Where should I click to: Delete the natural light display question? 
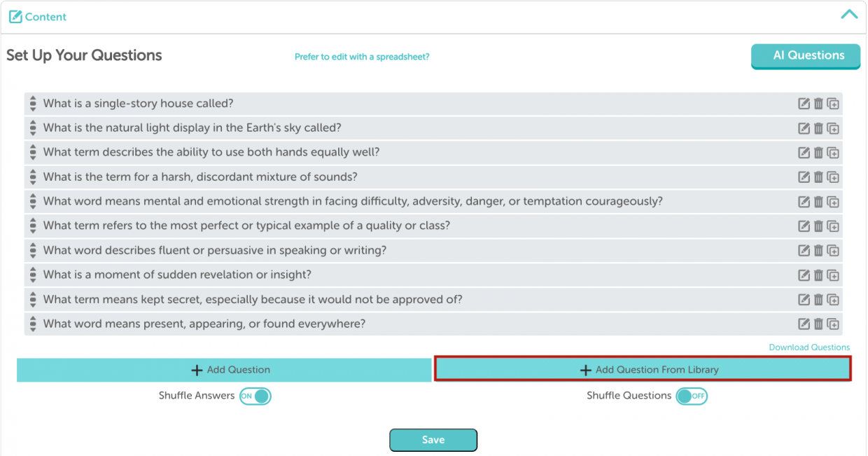point(818,128)
